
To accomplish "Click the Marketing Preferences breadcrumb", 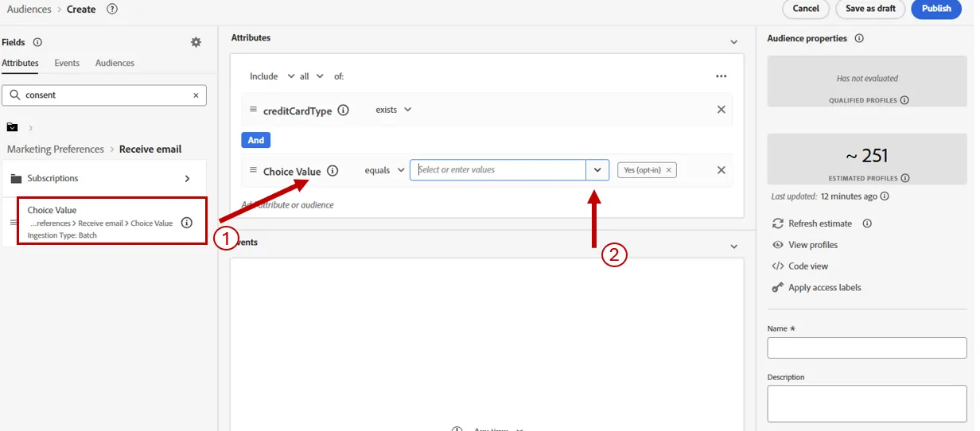I will [x=56, y=149].
